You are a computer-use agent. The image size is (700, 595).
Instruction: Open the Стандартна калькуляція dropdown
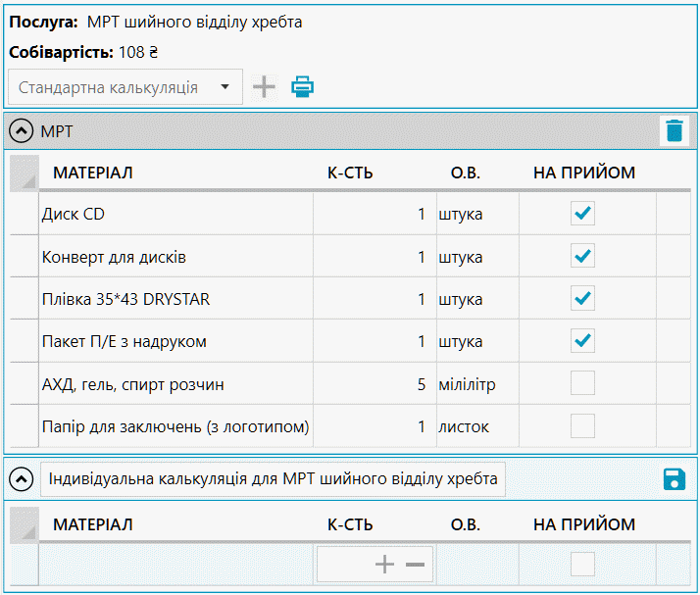tap(125, 87)
